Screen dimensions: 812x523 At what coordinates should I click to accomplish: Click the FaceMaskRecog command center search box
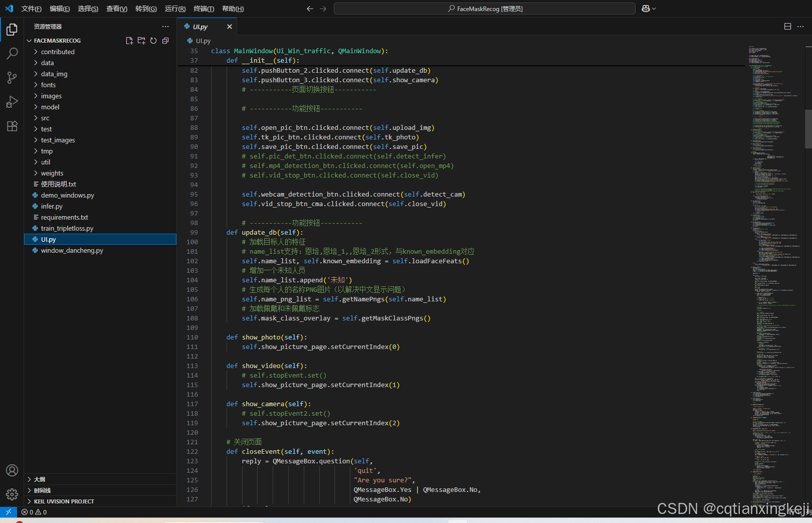pyautogui.click(x=485, y=9)
